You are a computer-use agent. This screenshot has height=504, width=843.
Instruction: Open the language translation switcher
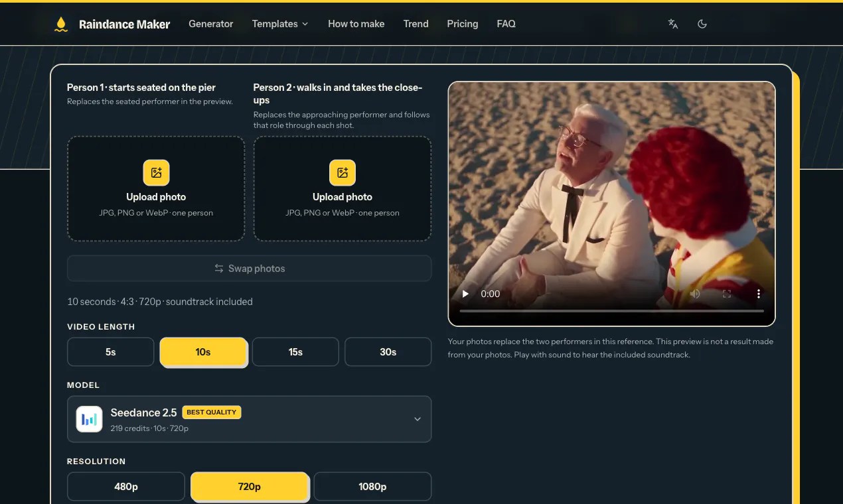673,24
